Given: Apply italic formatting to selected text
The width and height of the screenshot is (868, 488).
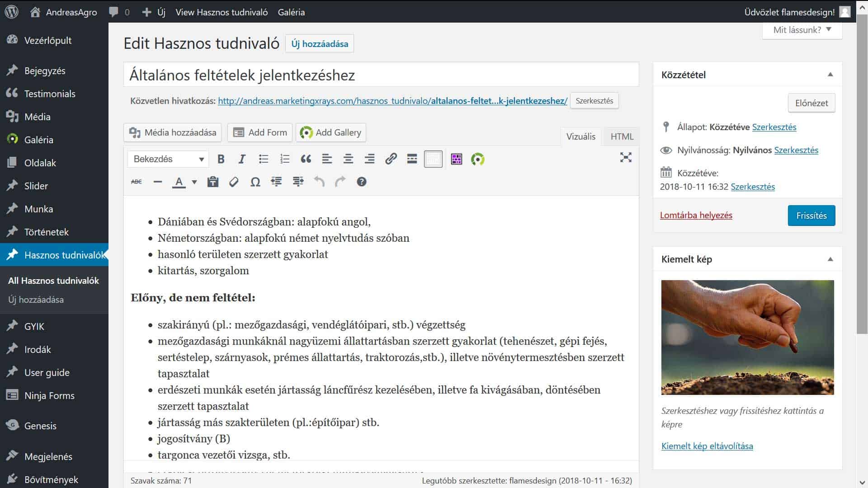Looking at the screenshot, I should point(242,159).
